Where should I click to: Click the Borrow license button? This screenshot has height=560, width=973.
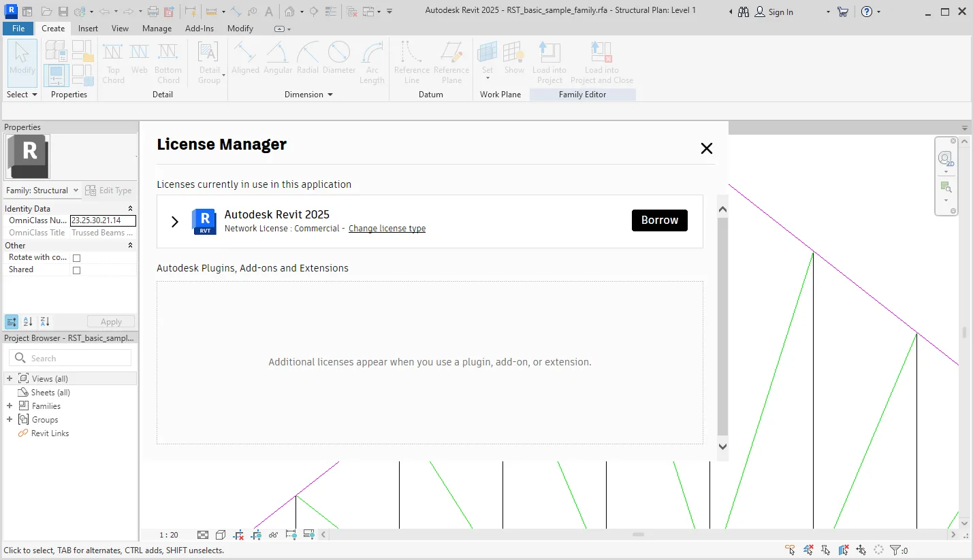click(660, 220)
